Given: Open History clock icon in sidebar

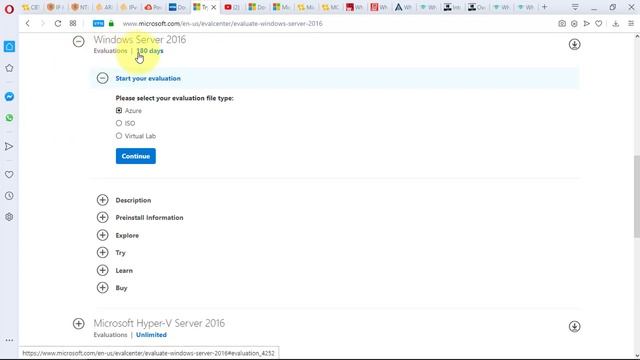Looking at the screenshot, I should point(9,196).
